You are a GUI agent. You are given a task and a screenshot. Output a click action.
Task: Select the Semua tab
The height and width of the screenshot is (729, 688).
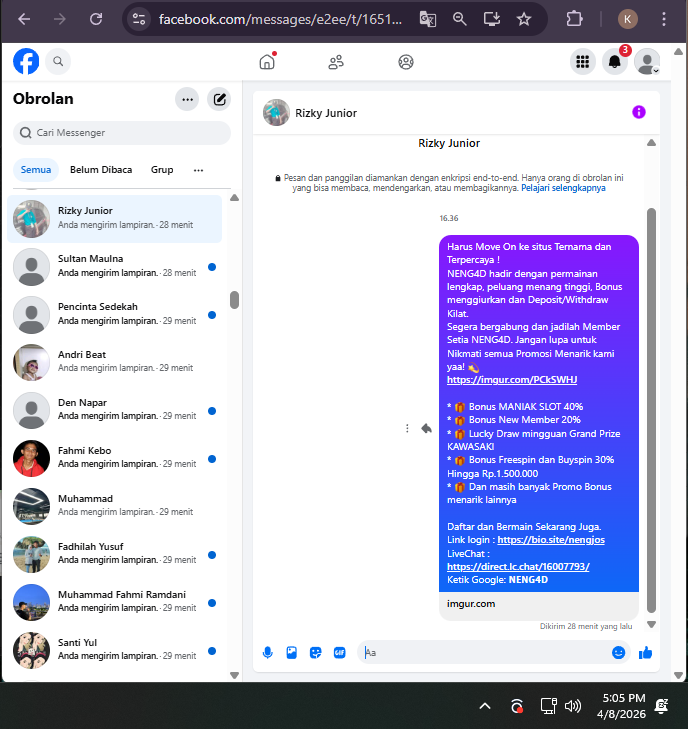pos(36,170)
